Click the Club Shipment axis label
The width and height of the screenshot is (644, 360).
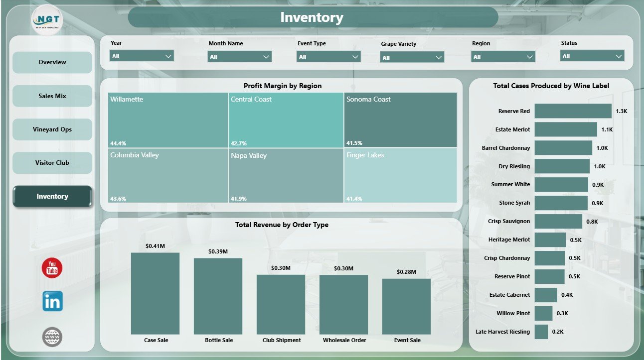pos(282,340)
